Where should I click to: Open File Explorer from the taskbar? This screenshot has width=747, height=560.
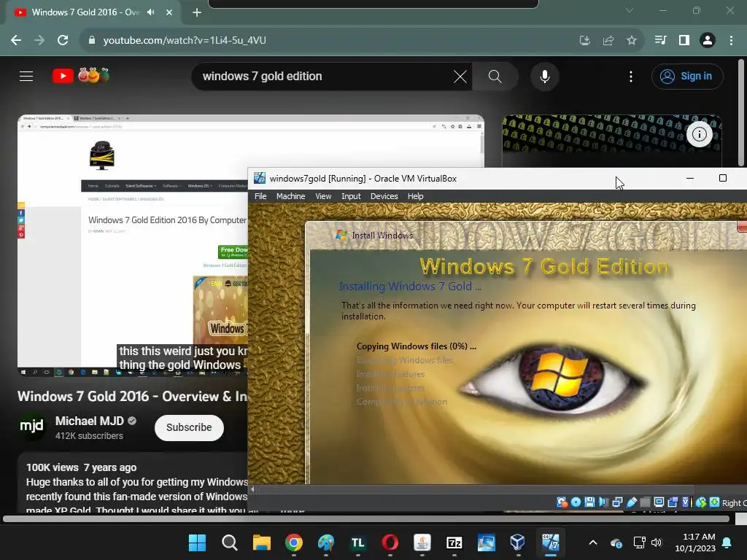point(262,542)
